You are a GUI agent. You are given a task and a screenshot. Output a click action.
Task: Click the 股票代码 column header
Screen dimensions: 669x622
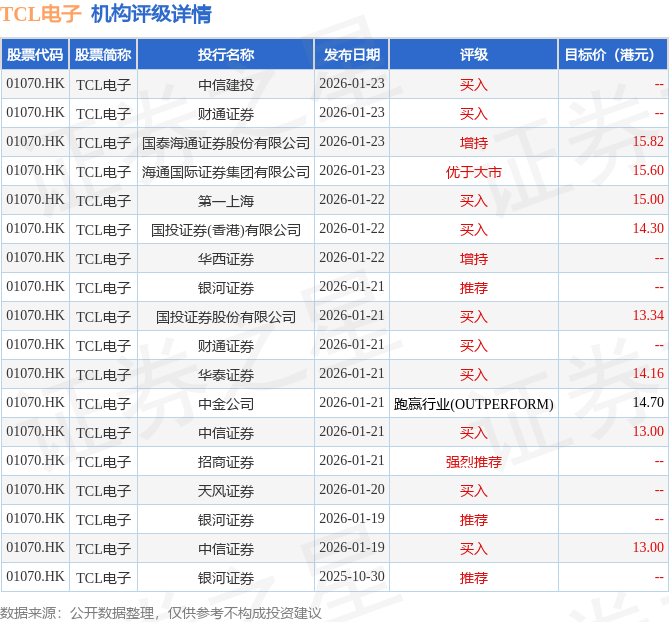point(35,54)
